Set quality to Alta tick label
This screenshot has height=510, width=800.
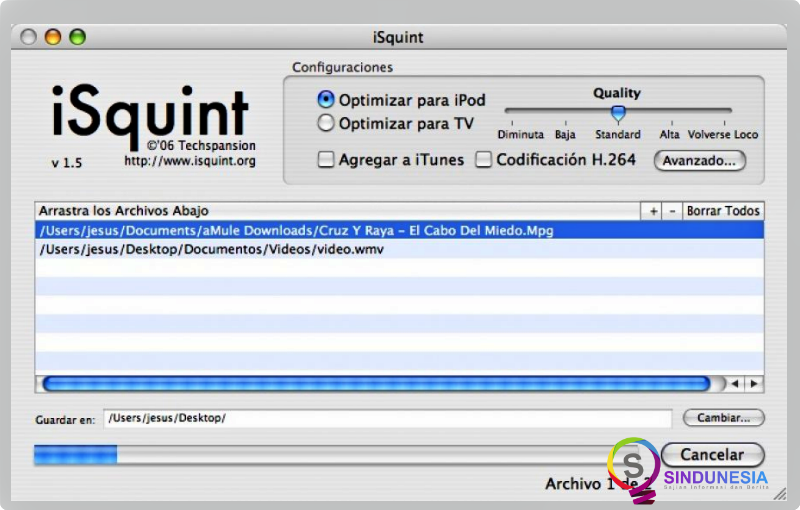pyautogui.click(x=669, y=135)
